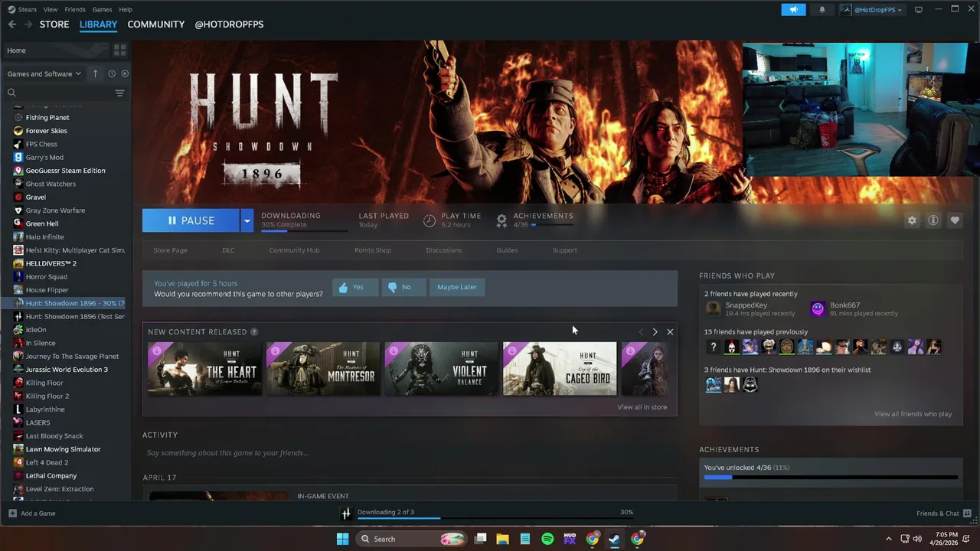Open Spotify from the taskbar
This screenshot has width=980, height=551.
[x=547, y=539]
